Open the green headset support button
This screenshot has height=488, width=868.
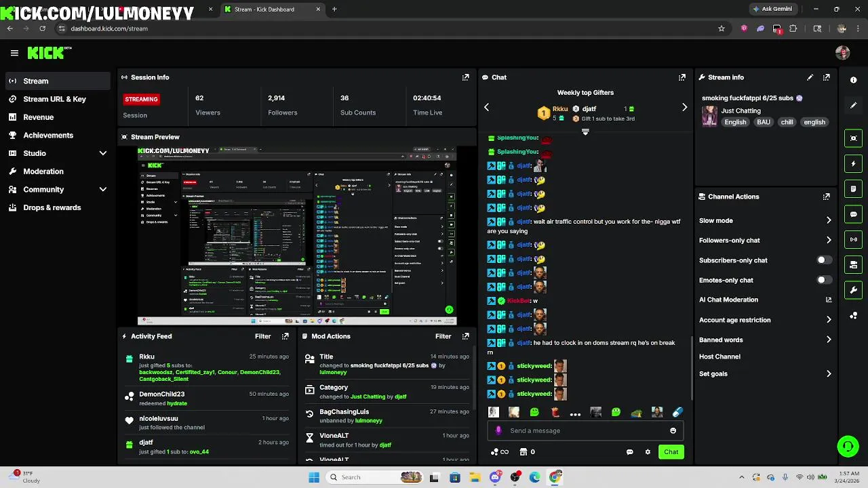pos(848,446)
